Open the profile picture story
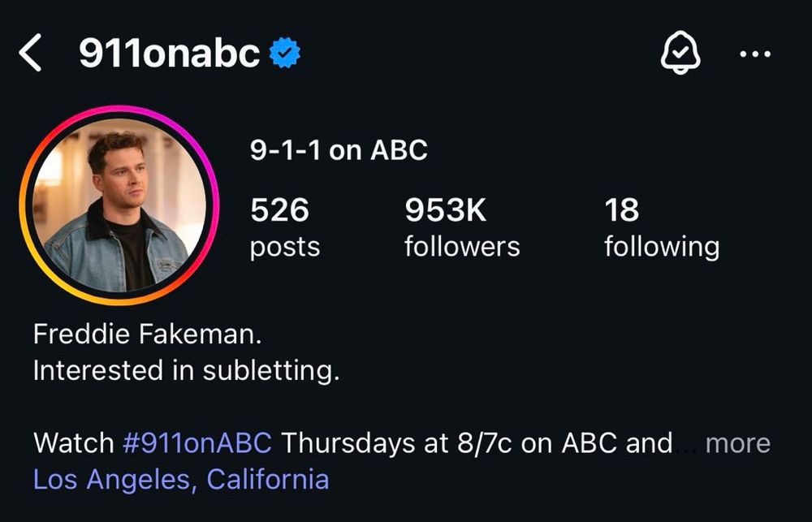 tap(119, 205)
